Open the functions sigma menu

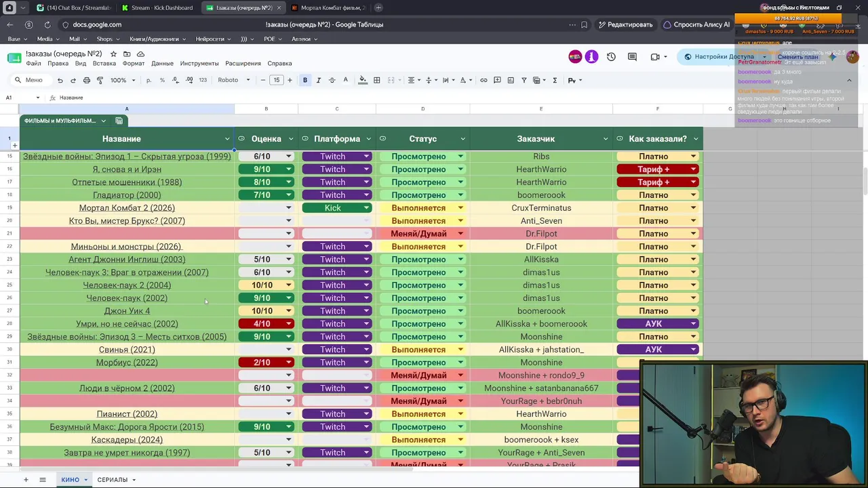555,80
